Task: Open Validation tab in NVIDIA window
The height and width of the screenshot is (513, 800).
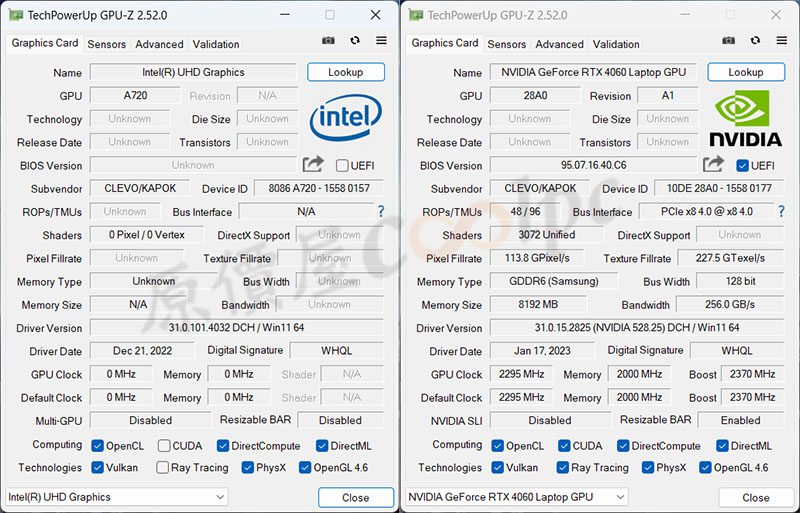Action: [x=616, y=44]
